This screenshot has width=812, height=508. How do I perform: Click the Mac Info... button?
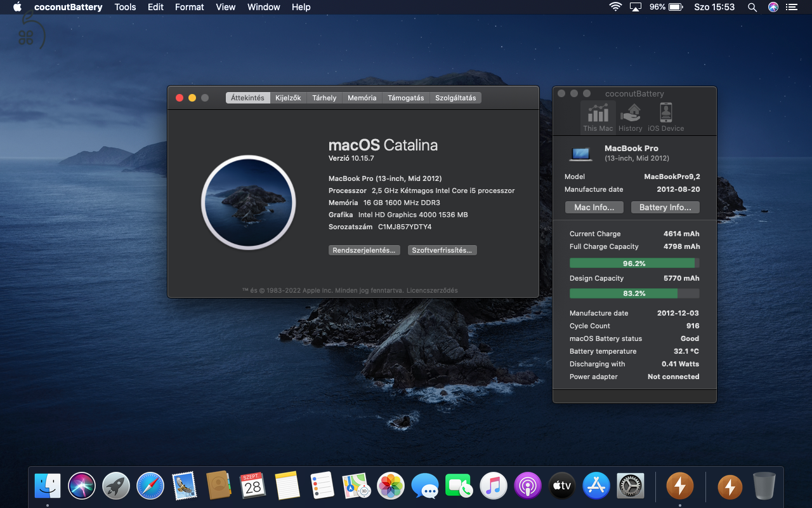[594, 208]
